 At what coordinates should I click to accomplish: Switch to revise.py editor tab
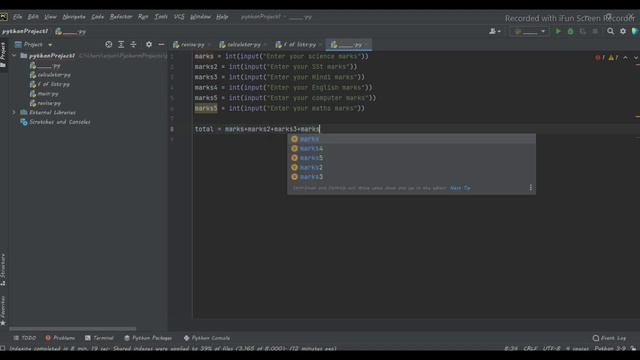(x=189, y=44)
